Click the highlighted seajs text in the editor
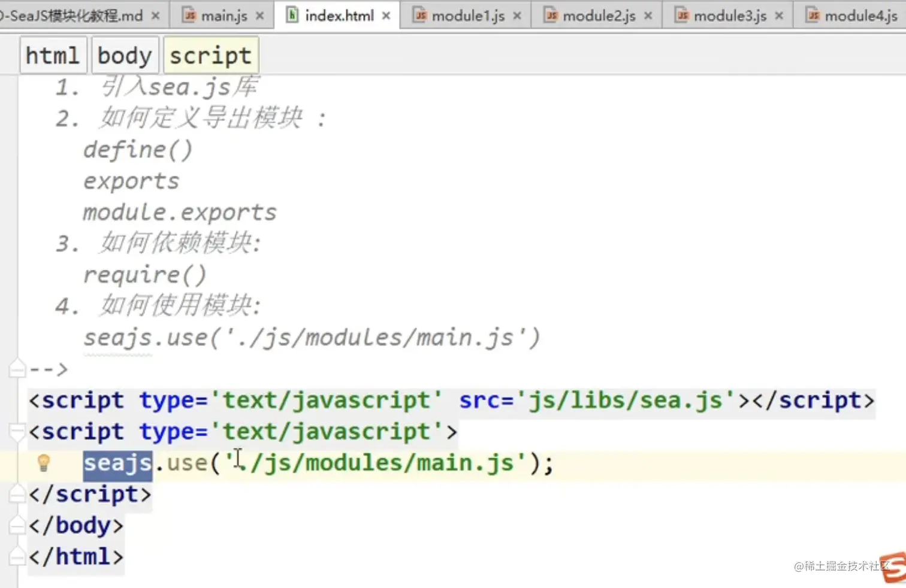The width and height of the screenshot is (906, 588). tap(117, 462)
